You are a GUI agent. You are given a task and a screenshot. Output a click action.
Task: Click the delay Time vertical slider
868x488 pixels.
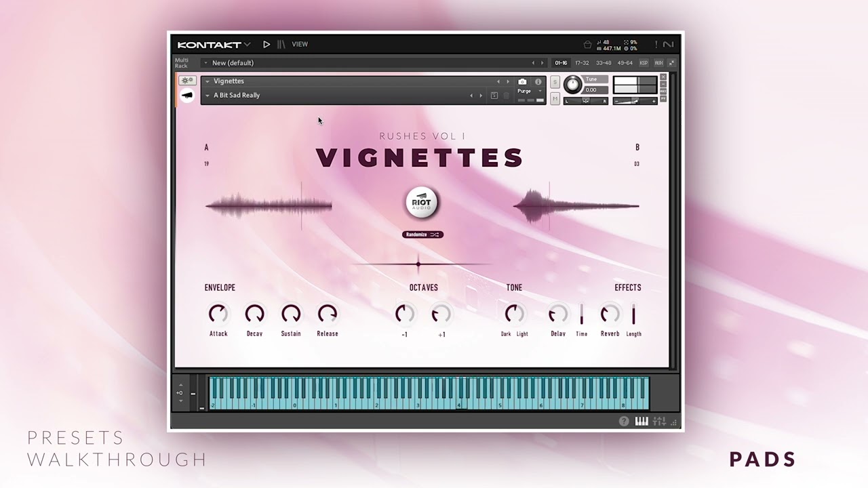click(582, 314)
